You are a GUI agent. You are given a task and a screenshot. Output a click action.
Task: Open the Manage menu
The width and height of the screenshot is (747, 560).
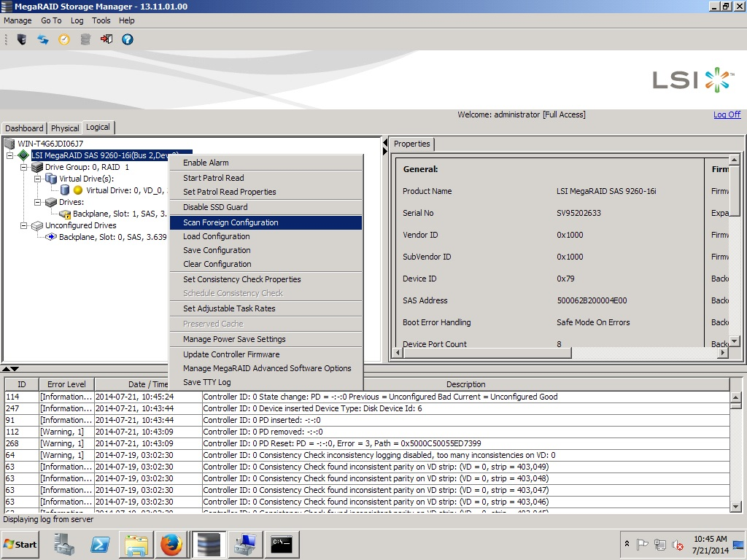pyautogui.click(x=18, y=20)
